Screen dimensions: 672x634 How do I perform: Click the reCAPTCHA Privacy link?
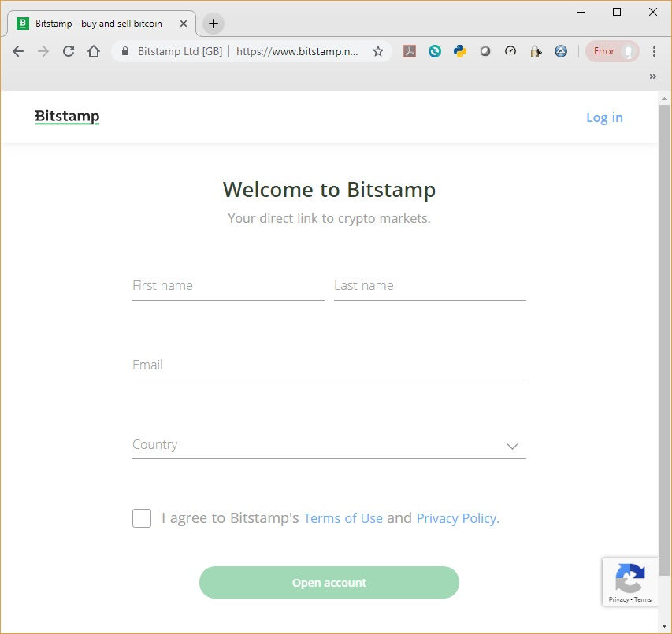pyautogui.click(x=618, y=599)
